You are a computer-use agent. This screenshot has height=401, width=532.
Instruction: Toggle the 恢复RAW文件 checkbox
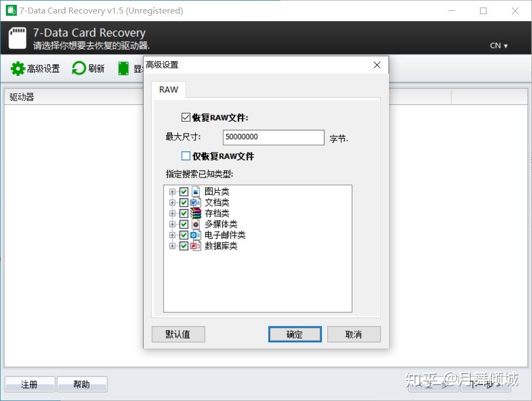click(186, 117)
